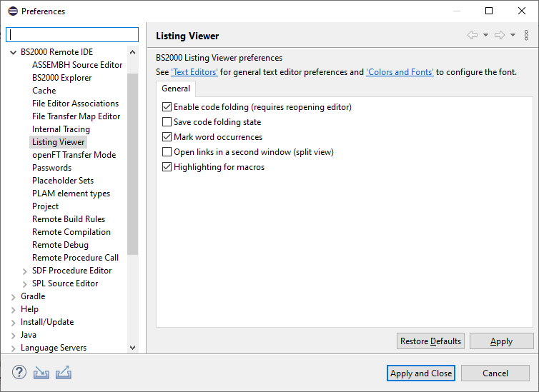The height and width of the screenshot is (392, 539).
Task: Expand the Java preferences node
Action: [14, 335]
